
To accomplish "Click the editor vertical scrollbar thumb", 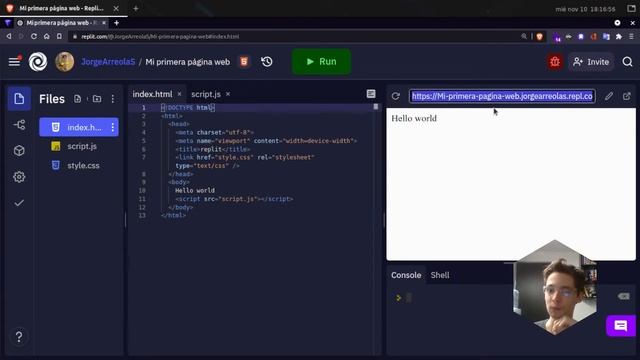I will tap(376, 107).
